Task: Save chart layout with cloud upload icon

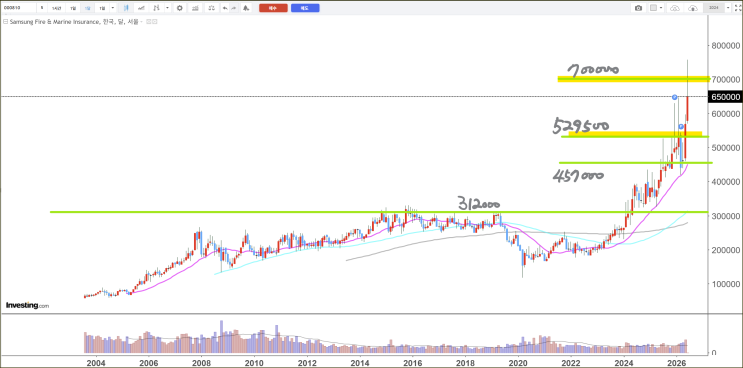Action: (x=693, y=8)
